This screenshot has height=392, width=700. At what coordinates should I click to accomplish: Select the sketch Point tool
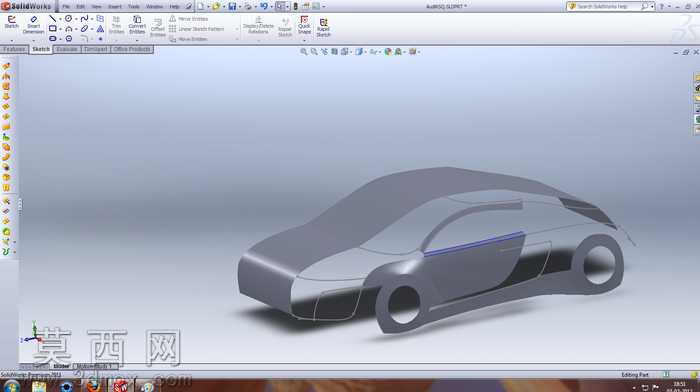click(x=100, y=39)
